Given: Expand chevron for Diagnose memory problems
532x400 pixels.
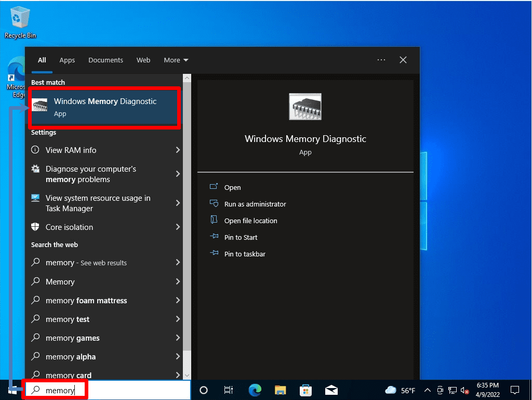Looking at the screenshot, I should (178, 174).
